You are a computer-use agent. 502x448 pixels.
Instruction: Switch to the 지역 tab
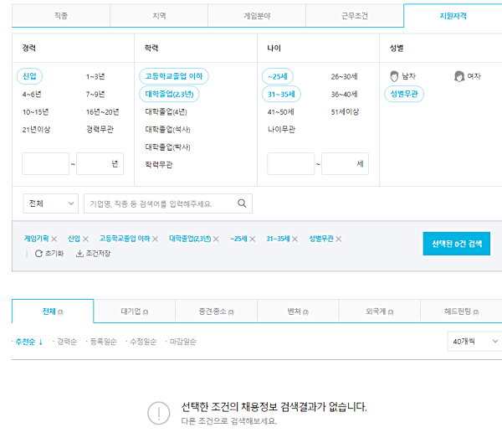159,16
